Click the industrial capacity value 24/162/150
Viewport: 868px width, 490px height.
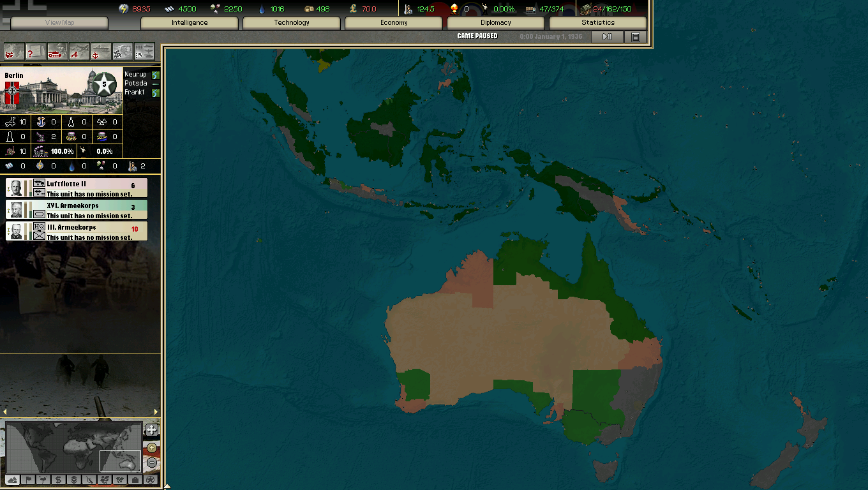point(612,9)
